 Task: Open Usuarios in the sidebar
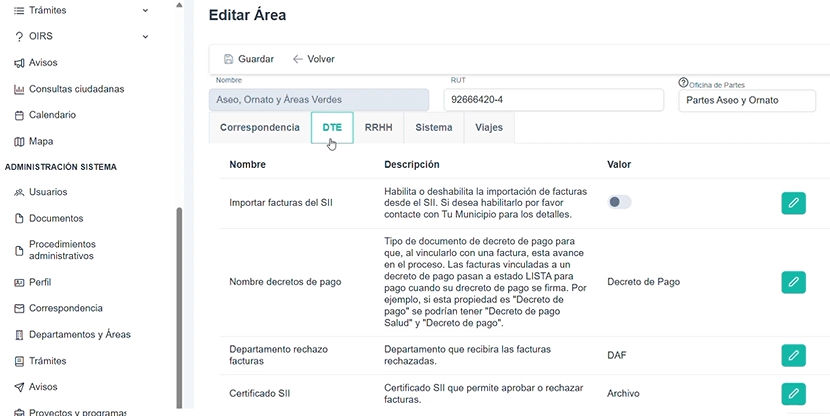[48, 192]
